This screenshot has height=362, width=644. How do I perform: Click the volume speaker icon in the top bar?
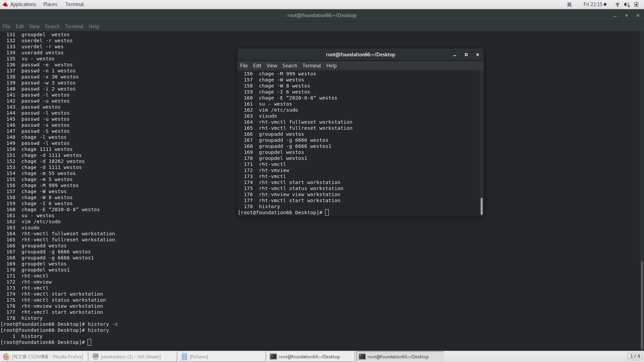627,4
